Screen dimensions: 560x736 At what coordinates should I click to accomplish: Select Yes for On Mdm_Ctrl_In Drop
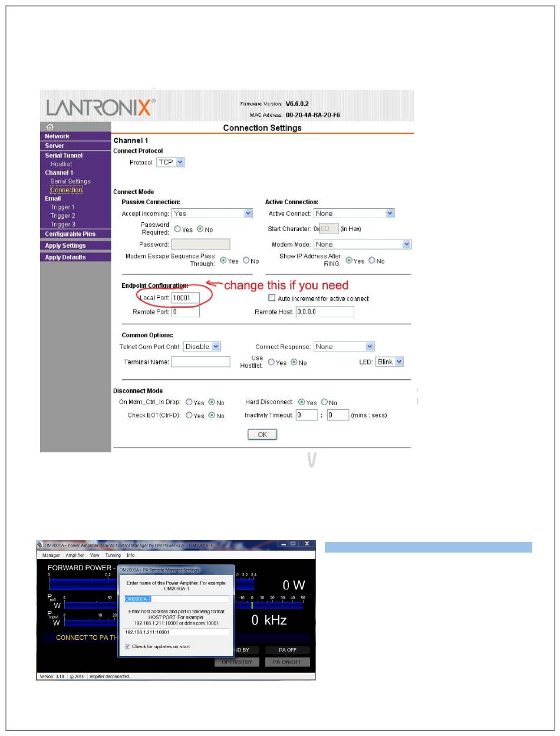pos(189,402)
